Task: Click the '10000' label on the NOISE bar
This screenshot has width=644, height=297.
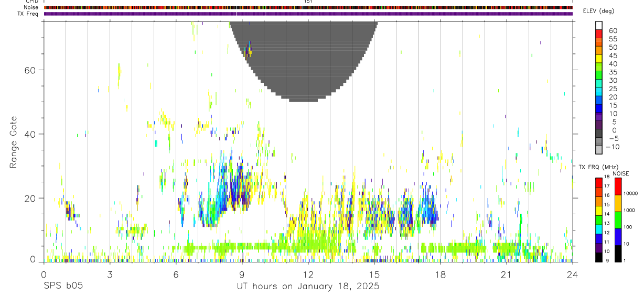Action: click(631, 194)
